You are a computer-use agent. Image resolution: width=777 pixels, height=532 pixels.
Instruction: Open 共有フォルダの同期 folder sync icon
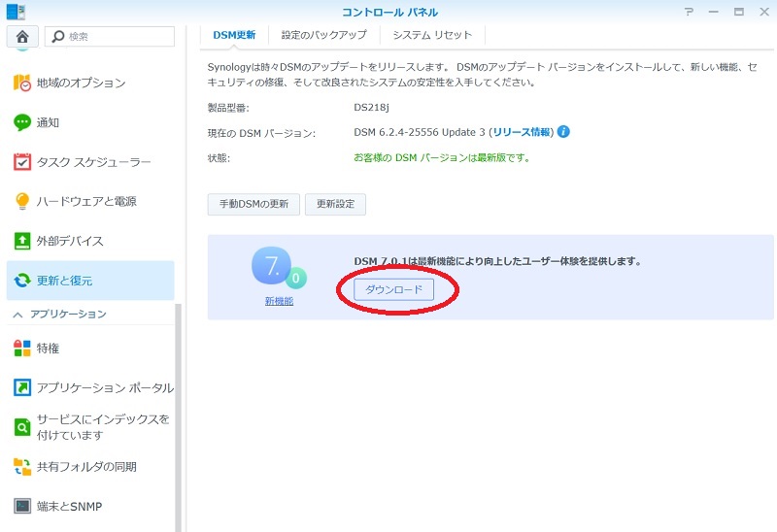pyautogui.click(x=21, y=467)
